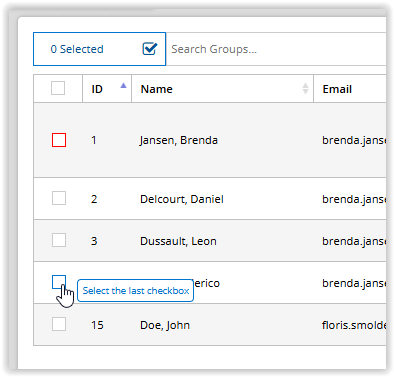Click the Name column header
394x377 pixels.
pos(223,89)
